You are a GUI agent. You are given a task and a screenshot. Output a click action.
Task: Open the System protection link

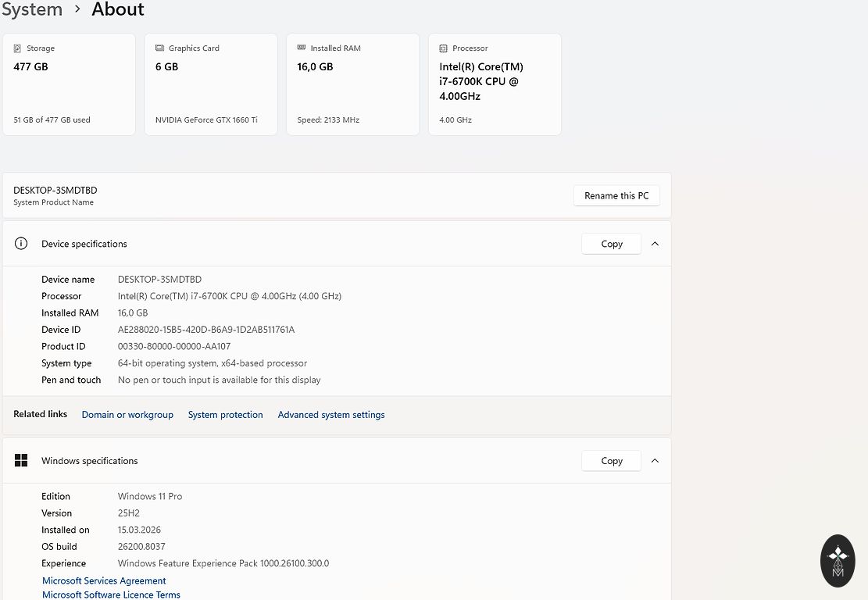[225, 415]
